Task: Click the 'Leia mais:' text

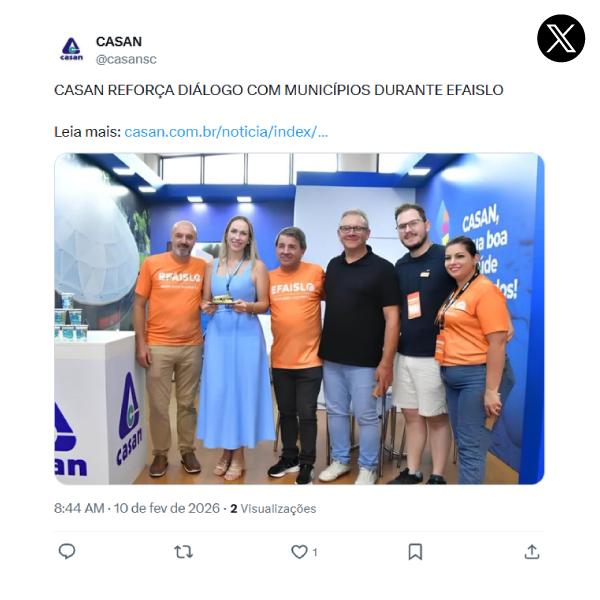Action: coord(88,132)
